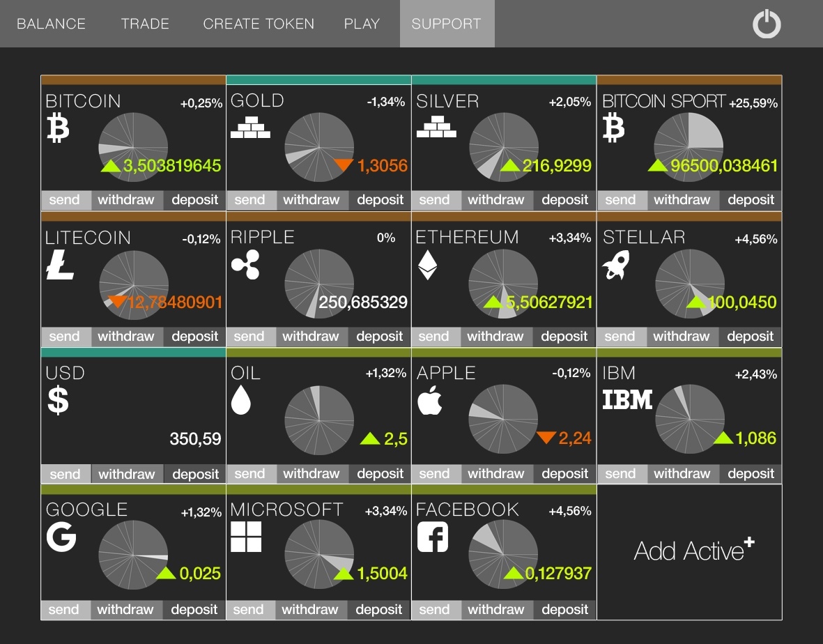This screenshot has height=644, width=823.
Task: Click the Litecoin logo icon
Action: pyautogui.click(x=60, y=265)
